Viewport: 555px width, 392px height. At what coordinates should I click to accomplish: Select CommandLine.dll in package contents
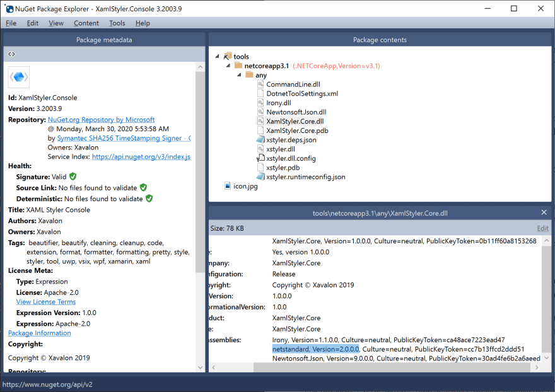tap(293, 84)
